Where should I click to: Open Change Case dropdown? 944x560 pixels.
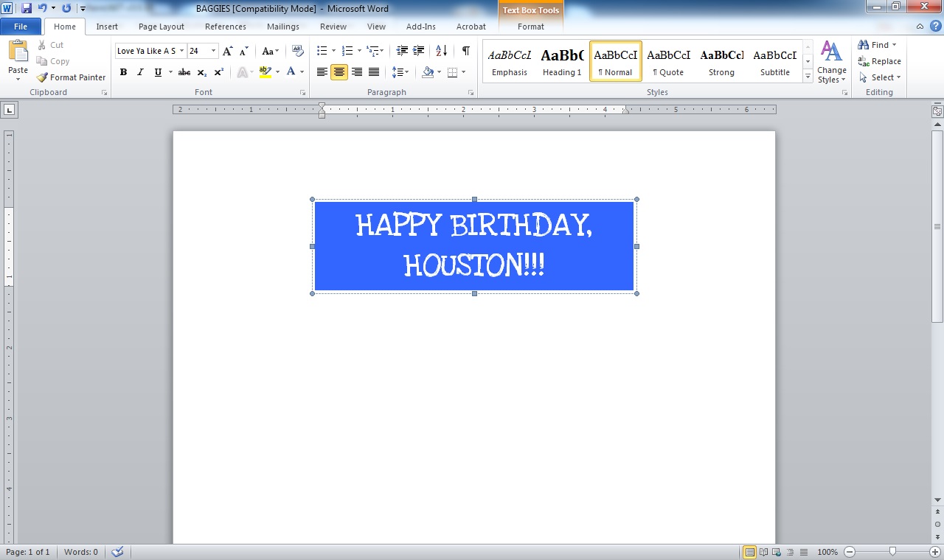(x=271, y=51)
